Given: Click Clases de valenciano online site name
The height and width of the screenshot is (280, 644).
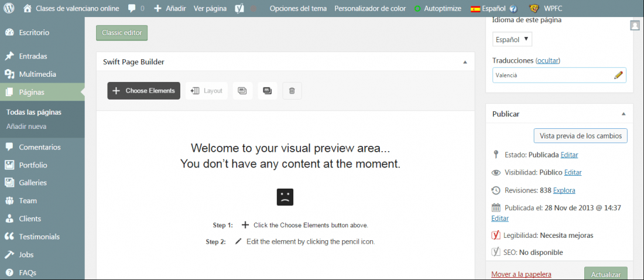Looking at the screenshot, I should click(x=78, y=8).
